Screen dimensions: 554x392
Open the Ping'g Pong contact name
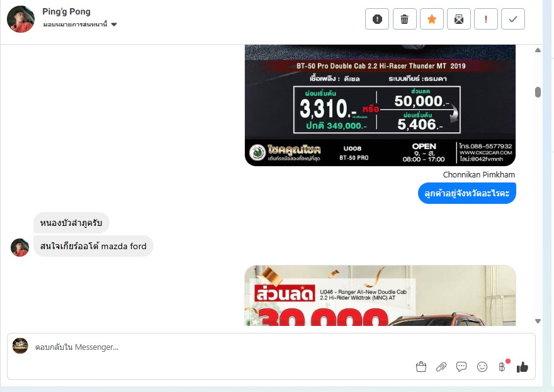[67, 12]
